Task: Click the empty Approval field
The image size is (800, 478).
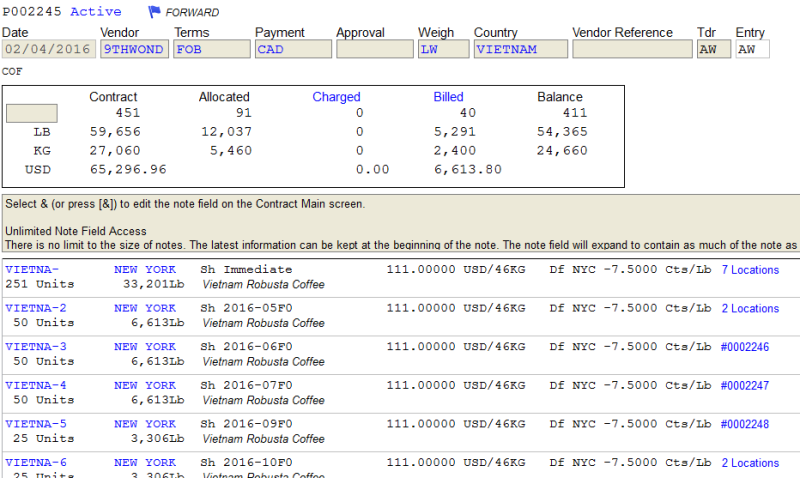Action: (375, 49)
